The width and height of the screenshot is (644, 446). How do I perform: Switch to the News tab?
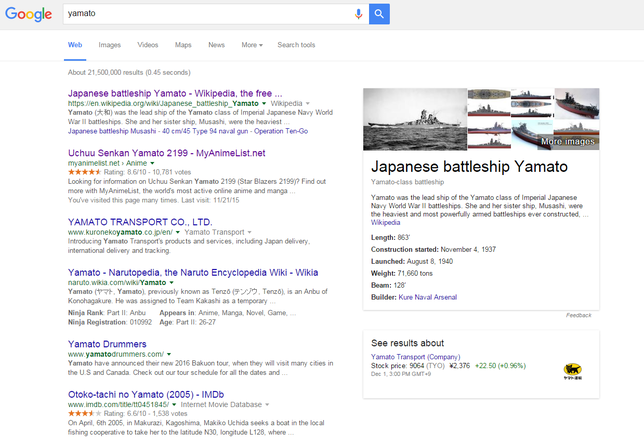(216, 45)
